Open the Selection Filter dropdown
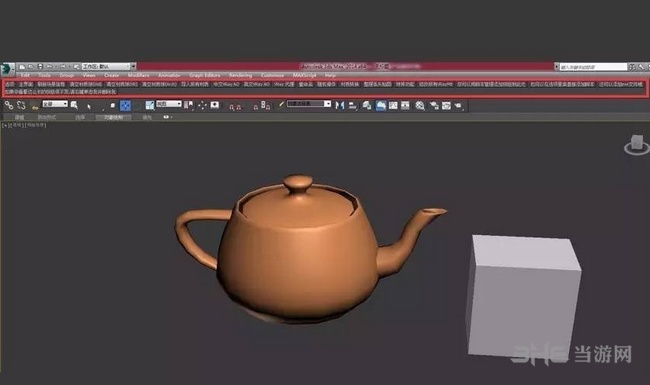Screen dimensions: 650x385 tap(55, 104)
